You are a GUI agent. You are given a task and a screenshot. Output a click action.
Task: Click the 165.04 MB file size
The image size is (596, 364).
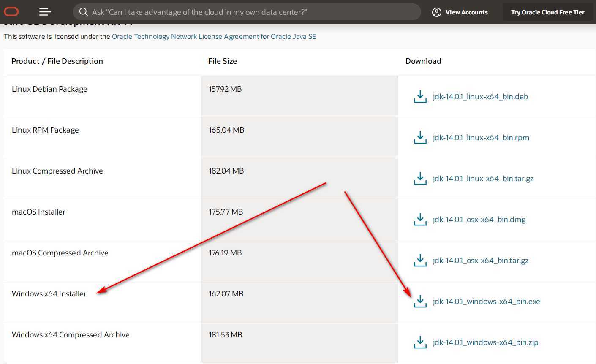tap(226, 130)
